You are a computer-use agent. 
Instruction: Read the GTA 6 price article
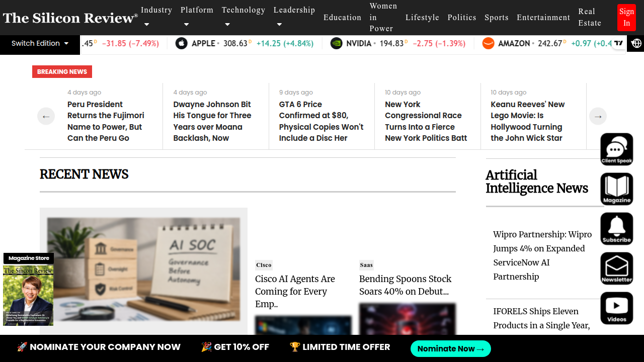click(x=321, y=121)
